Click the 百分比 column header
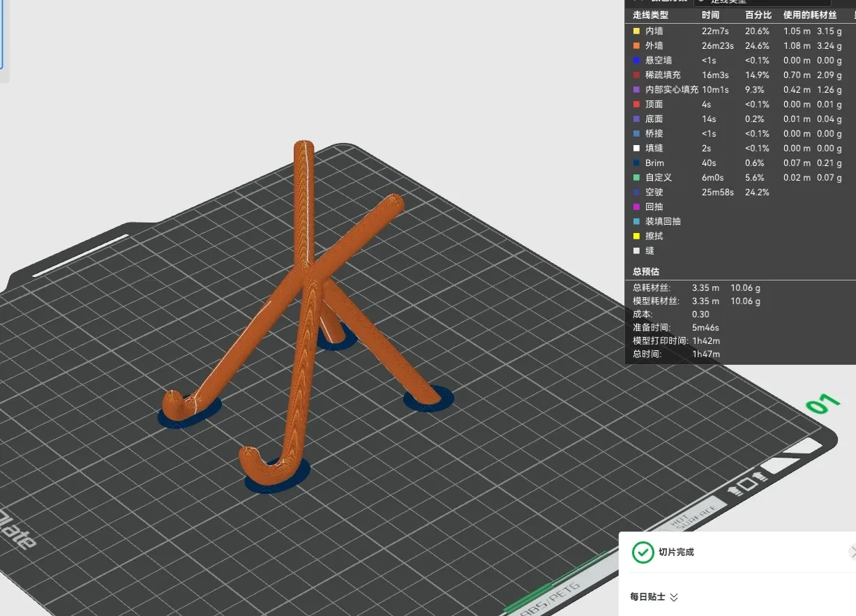856x616 pixels. coord(758,15)
